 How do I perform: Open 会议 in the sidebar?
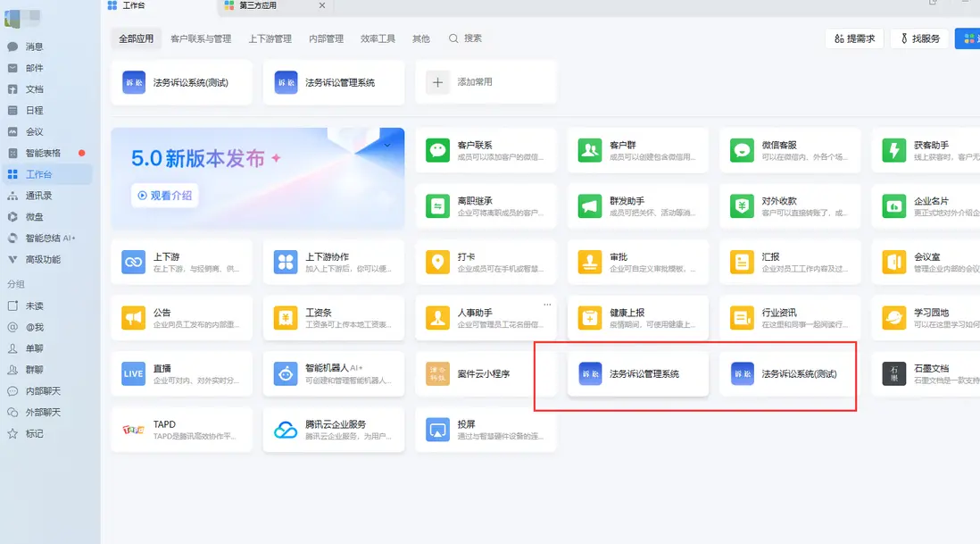click(35, 132)
